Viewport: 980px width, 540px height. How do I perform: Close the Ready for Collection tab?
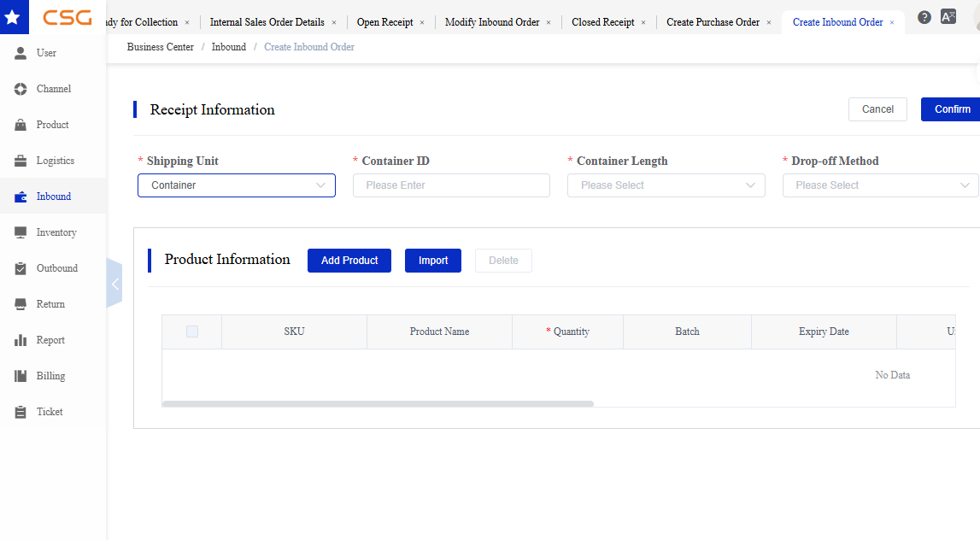(187, 22)
